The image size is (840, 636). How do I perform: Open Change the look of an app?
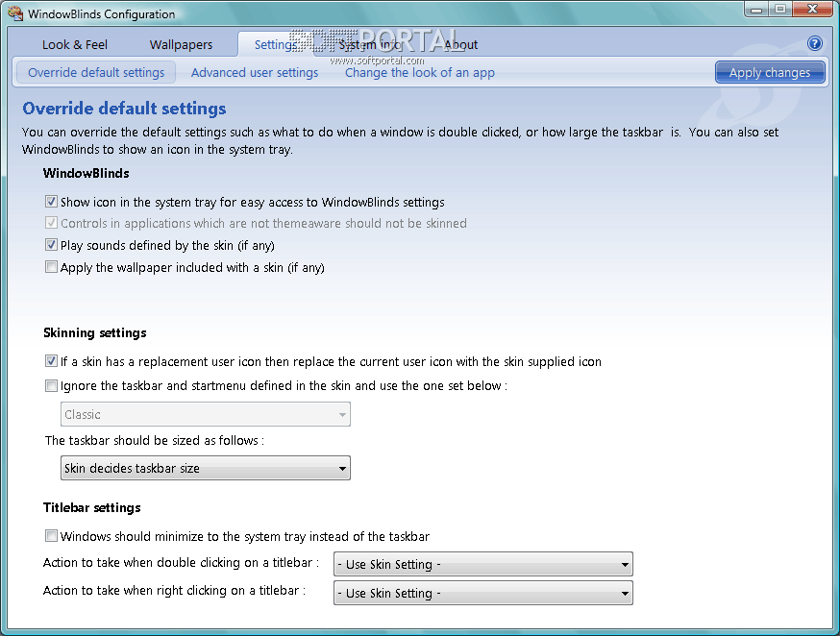[x=419, y=72]
